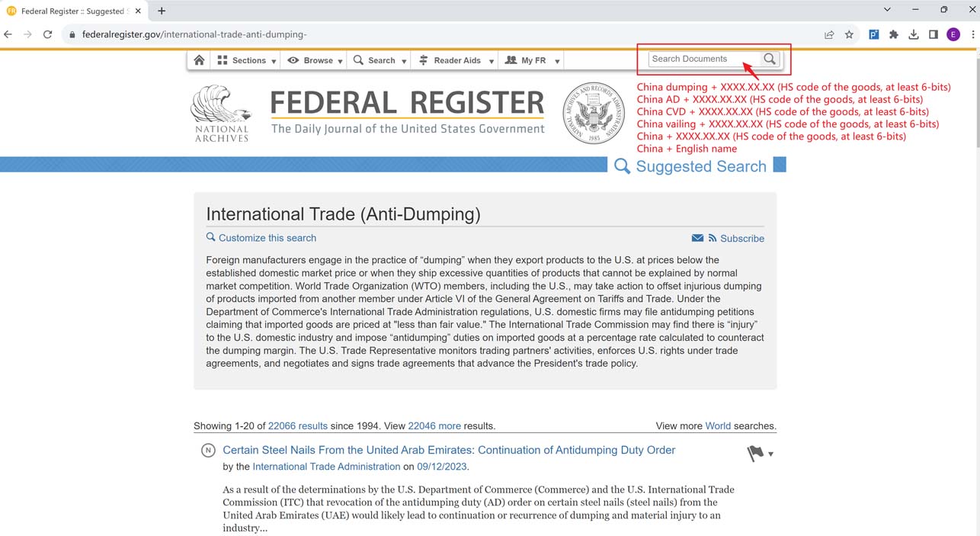View site security lock icon
The image size is (980, 536).
click(72, 34)
